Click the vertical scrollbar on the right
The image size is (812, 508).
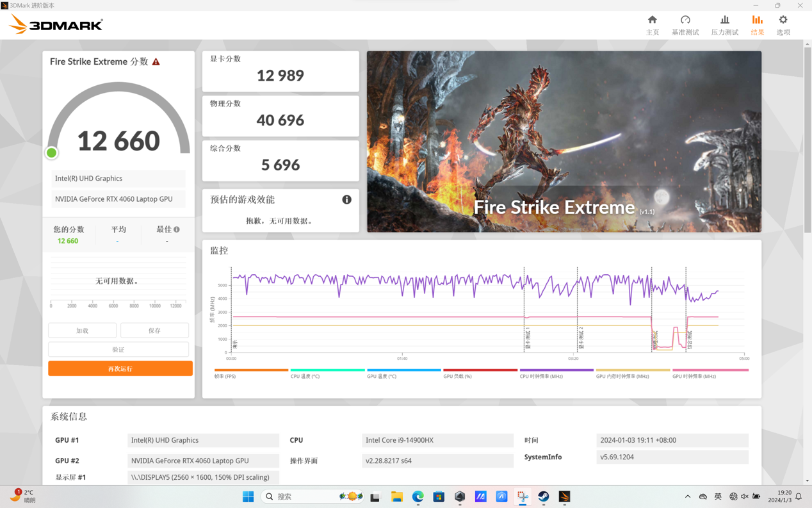tap(807, 140)
